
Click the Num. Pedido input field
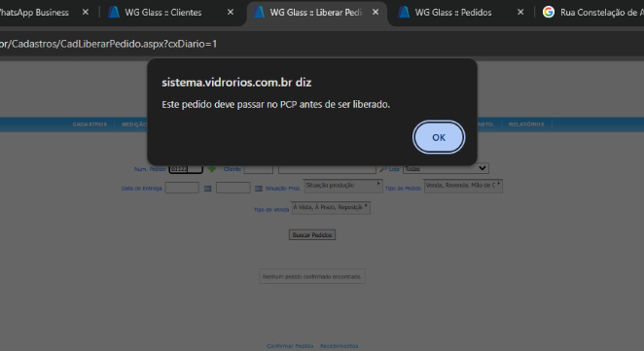[x=186, y=169]
